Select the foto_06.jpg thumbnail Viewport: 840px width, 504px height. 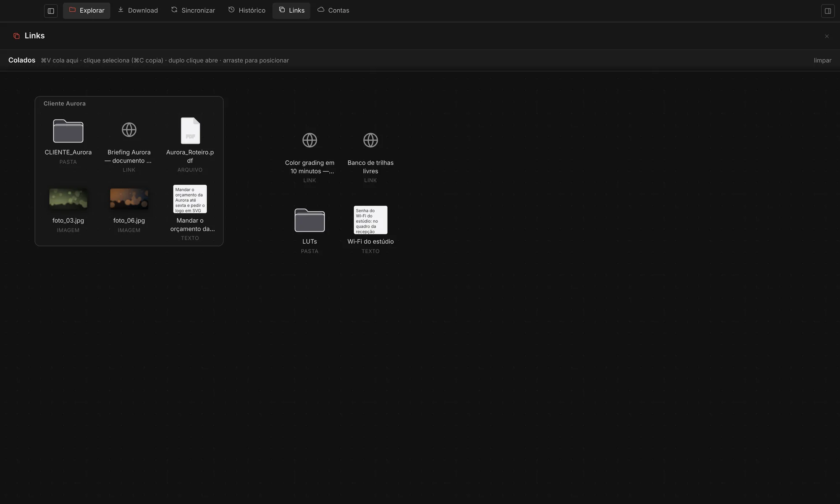point(129,199)
